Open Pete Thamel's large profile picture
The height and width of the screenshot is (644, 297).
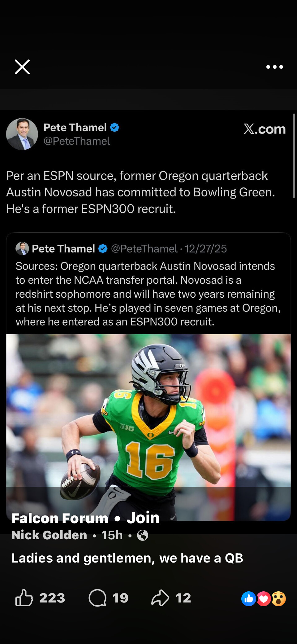(22, 134)
